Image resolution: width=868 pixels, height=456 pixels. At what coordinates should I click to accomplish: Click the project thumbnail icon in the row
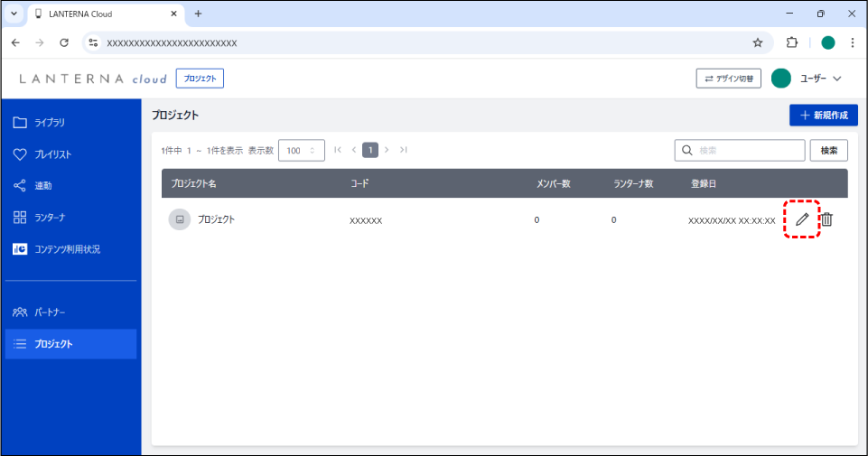point(180,219)
